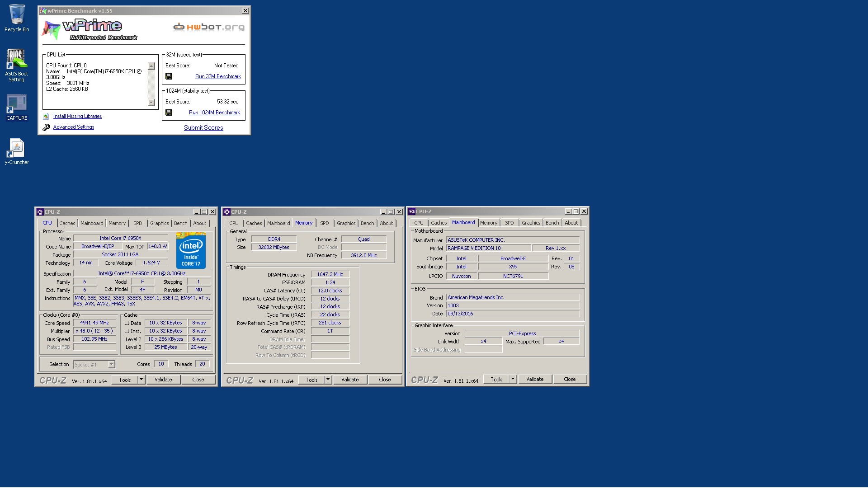This screenshot has width=868, height=488.
Task: Open Graphics tab in Memory CPU-Z window
Action: coord(346,223)
